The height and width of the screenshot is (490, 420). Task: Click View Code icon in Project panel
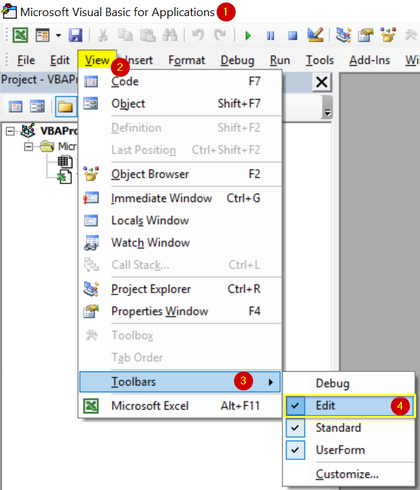tap(15, 107)
